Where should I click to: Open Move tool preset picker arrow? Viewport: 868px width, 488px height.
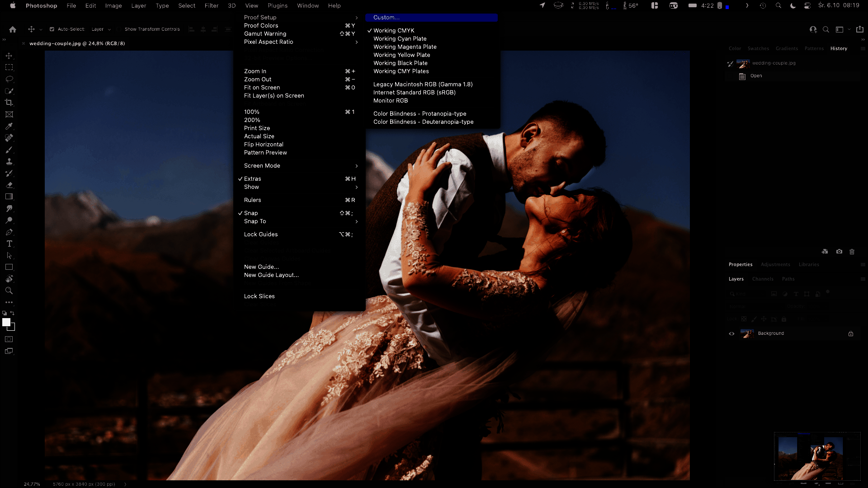pyautogui.click(x=41, y=30)
